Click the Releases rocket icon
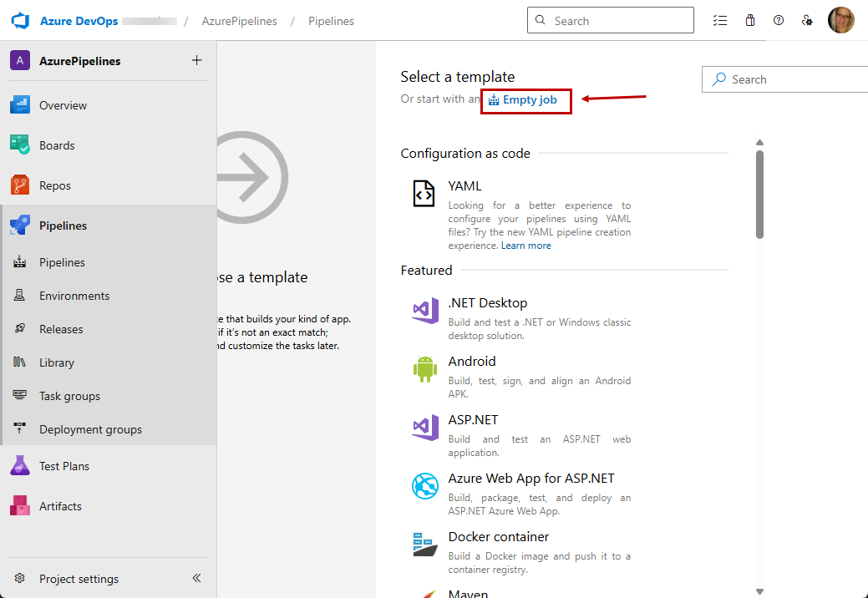The height and width of the screenshot is (598, 868). (20, 328)
